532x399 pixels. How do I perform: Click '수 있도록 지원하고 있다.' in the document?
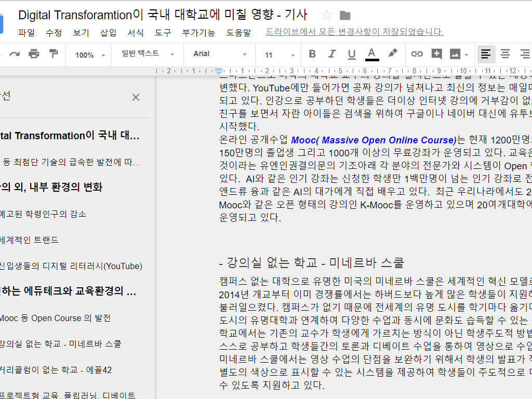point(272,385)
